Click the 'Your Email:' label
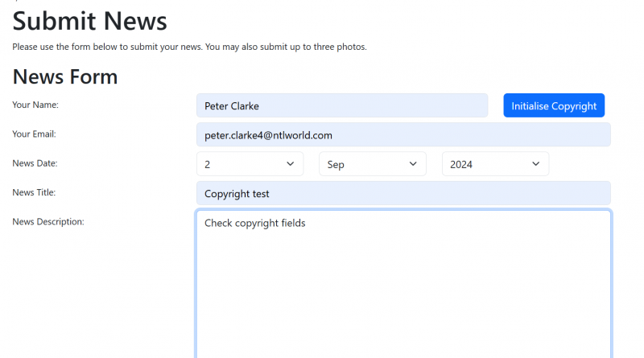The image size is (644, 358). coord(34,134)
